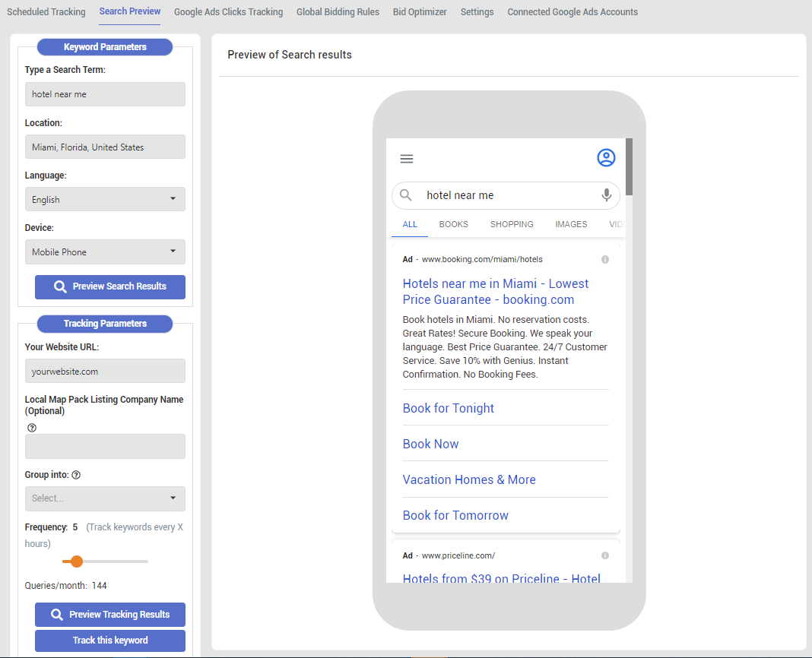The image size is (812, 658).
Task: Click the Your Website URL input field
Action: [105, 371]
